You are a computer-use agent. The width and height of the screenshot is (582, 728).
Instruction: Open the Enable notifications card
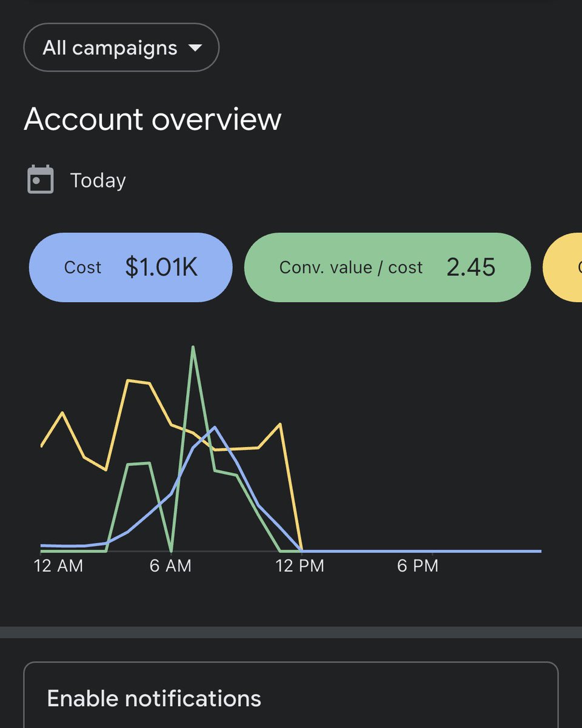point(290,695)
